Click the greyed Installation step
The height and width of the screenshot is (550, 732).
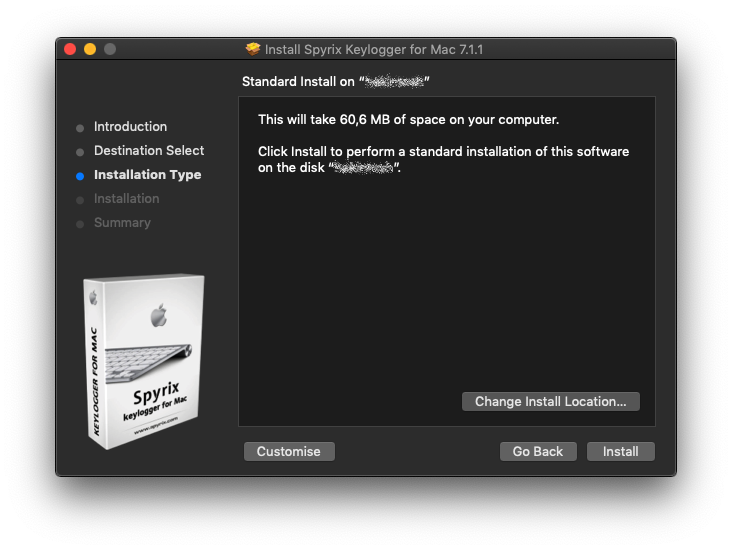coord(127,198)
